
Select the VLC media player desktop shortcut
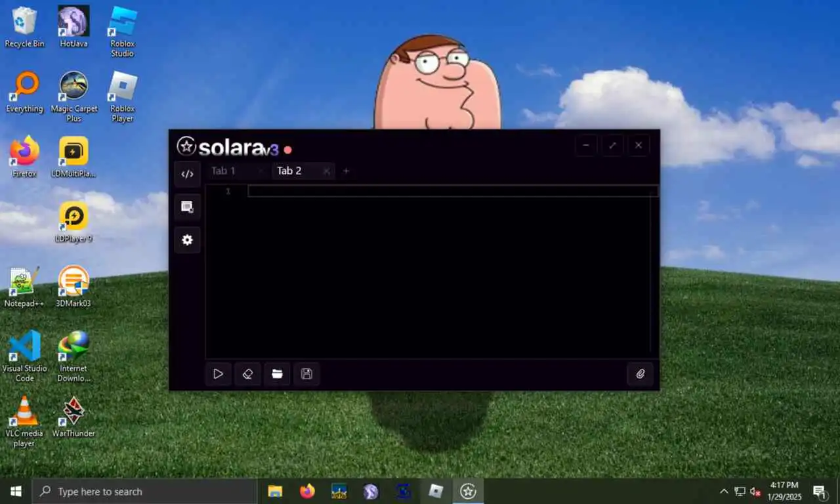(24, 421)
